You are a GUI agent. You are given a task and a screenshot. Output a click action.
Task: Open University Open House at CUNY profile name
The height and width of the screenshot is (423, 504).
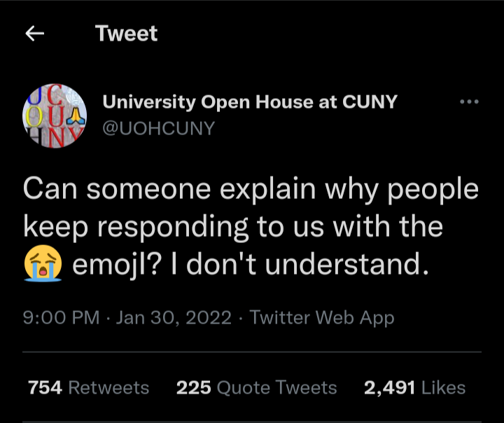point(250,102)
